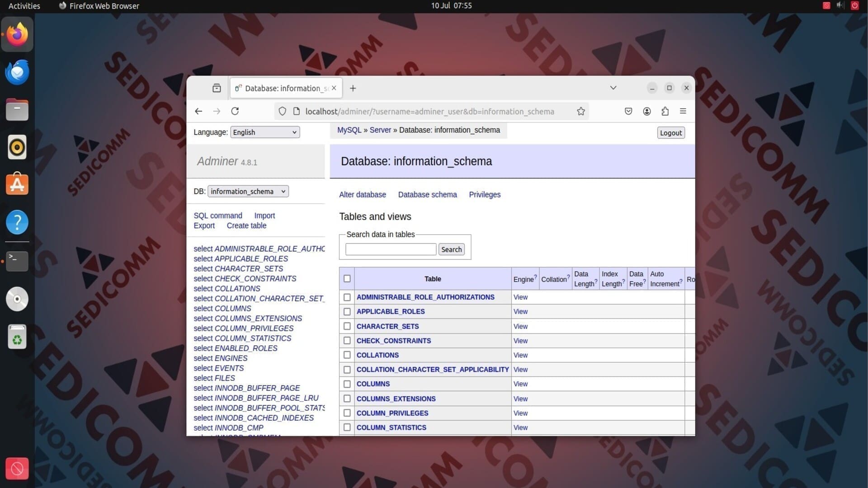Open a new browser tab

pos(353,88)
